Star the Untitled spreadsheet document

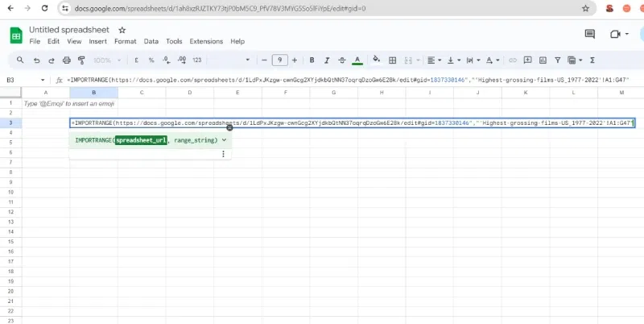pyautogui.click(x=122, y=30)
